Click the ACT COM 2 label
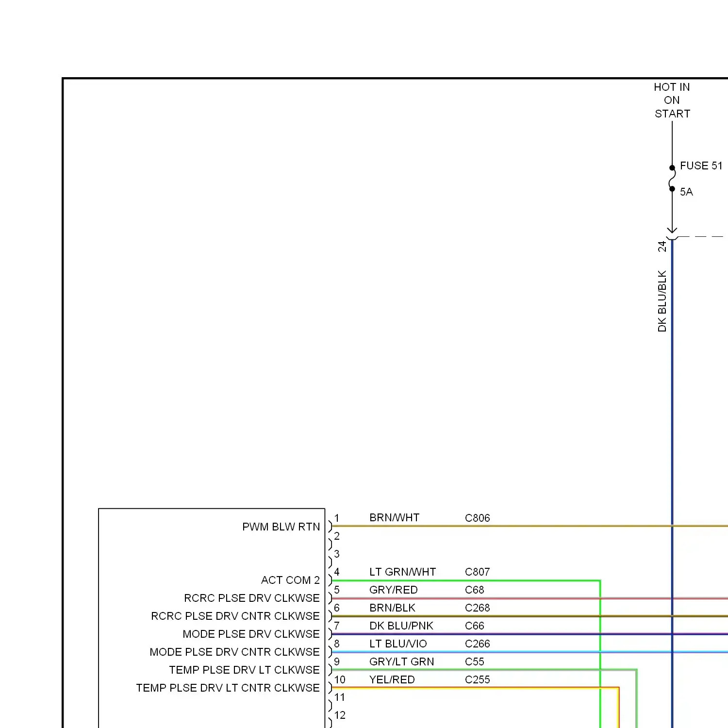Screen dimensions: 728x728 [290, 580]
